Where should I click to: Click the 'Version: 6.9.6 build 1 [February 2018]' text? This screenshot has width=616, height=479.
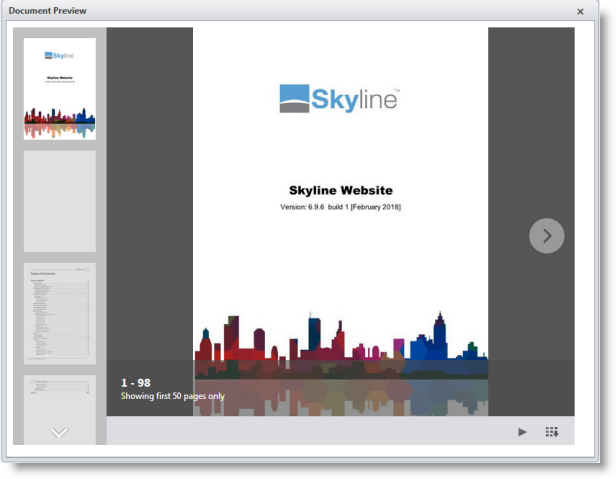tap(341, 207)
